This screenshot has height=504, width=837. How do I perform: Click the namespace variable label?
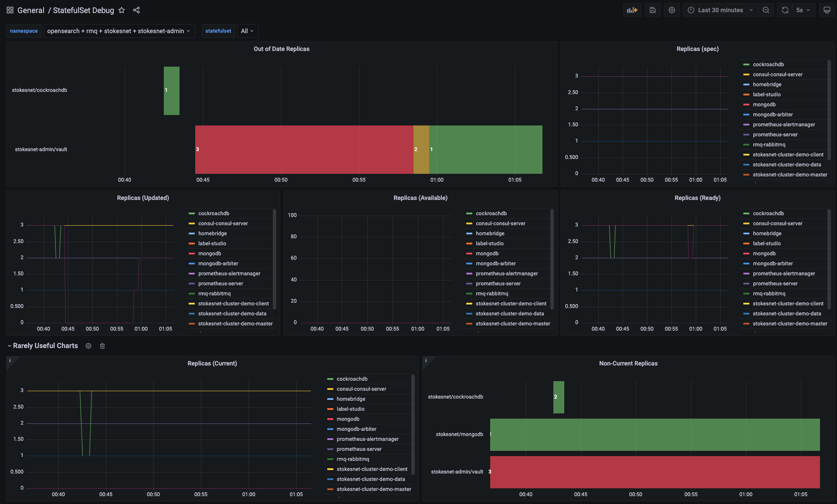point(24,31)
